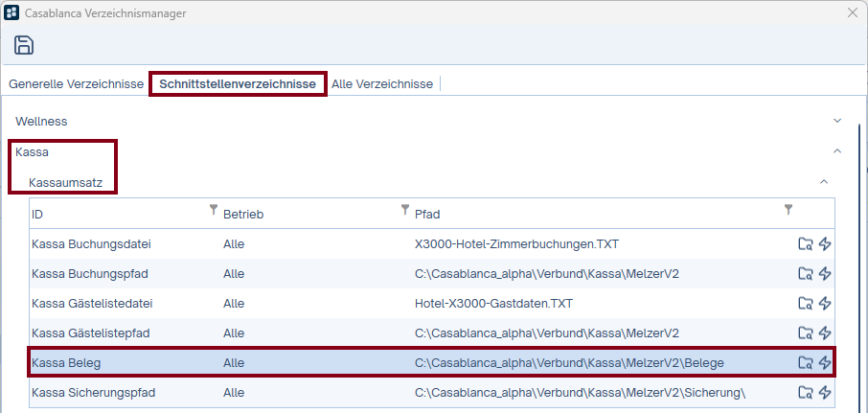The width and height of the screenshot is (868, 413).
Task: Click path X3000-Hotel-Zimmerbuchungen.TXT
Action: [516, 244]
